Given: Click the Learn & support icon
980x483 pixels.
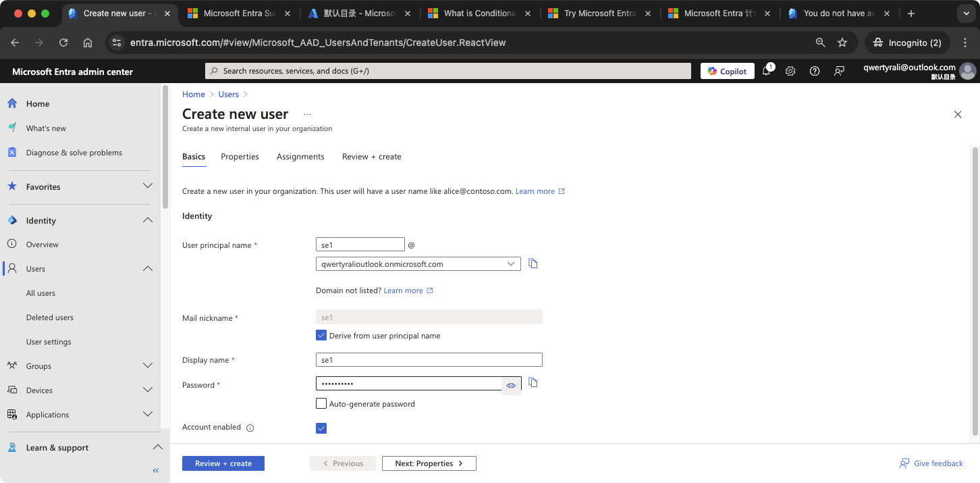Looking at the screenshot, I should [x=12, y=447].
